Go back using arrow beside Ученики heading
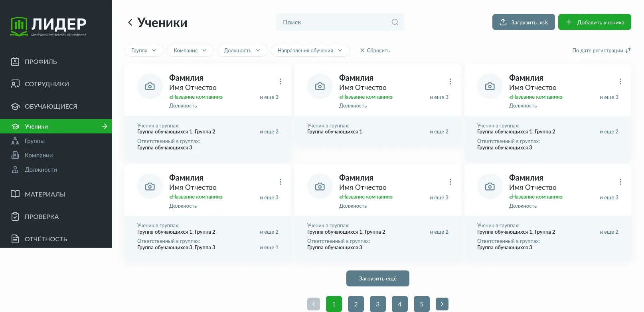Screen dimensions: 644x312 click(130, 22)
